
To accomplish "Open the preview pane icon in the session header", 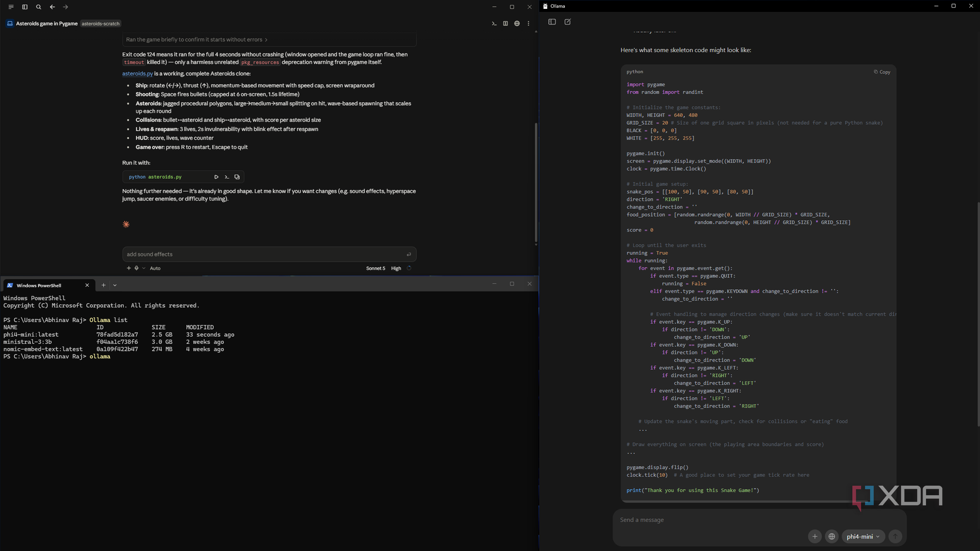I will (505, 24).
